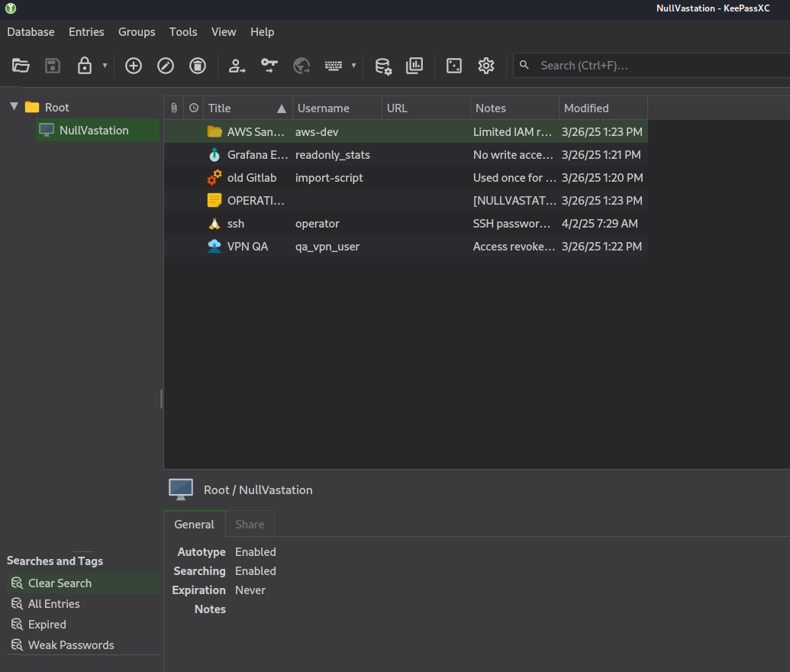
Task: Click Clear Search in Searches and Tags
Action: tap(83, 583)
